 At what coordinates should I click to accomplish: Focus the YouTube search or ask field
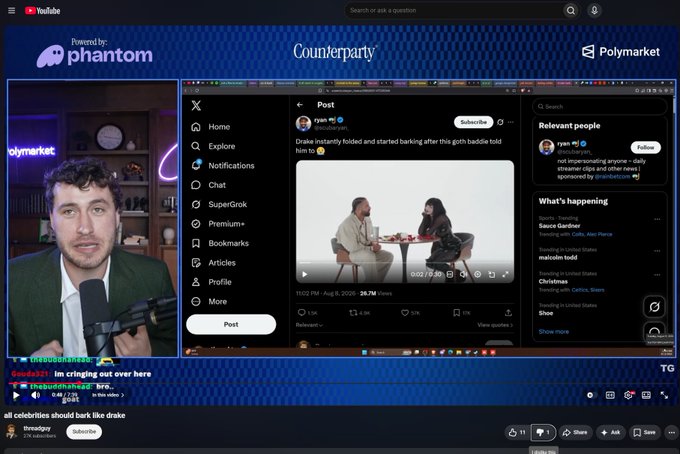coord(453,10)
